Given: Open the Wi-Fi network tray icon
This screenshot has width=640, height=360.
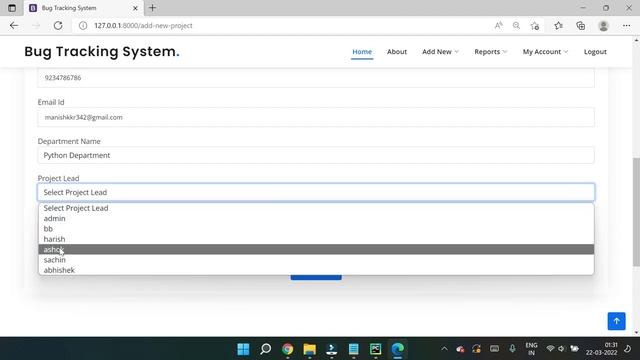Looking at the screenshot, I should click(x=550, y=349).
